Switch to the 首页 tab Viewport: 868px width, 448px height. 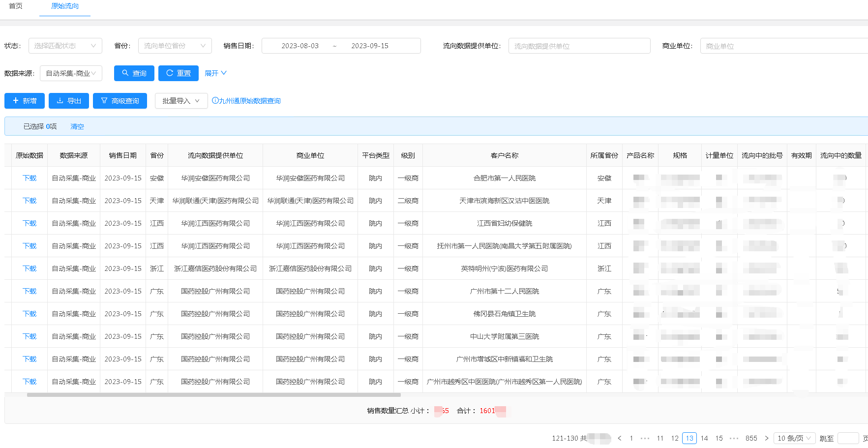pyautogui.click(x=16, y=6)
